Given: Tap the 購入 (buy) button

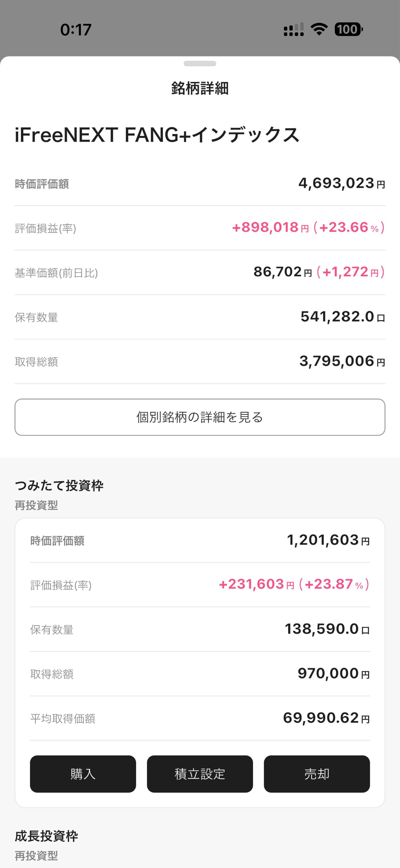Looking at the screenshot, I should pyautogui.click(x=83, y=774).
